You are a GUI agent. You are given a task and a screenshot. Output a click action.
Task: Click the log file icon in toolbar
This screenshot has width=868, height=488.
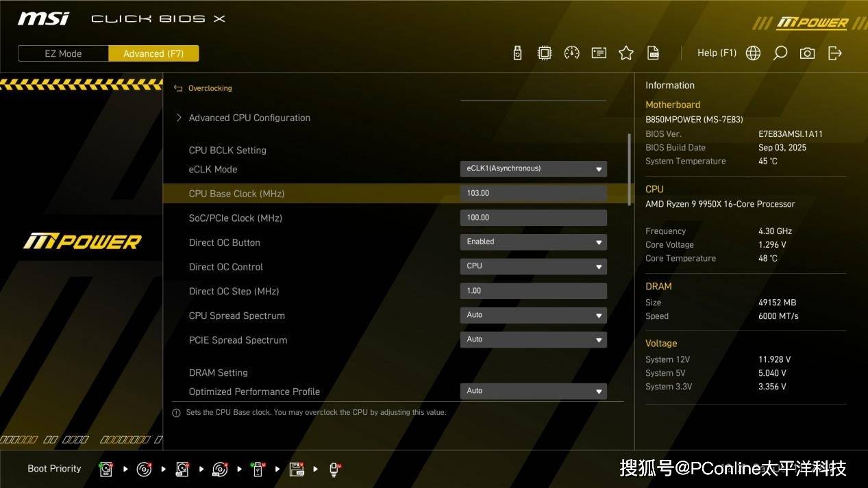[x=654, y=53]
